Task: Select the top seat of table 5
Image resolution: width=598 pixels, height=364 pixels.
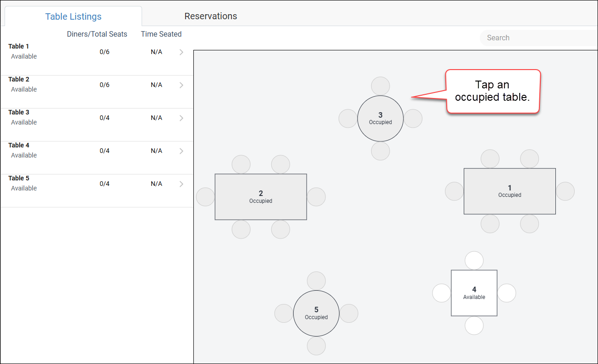Action: click(x=316, y=281)
